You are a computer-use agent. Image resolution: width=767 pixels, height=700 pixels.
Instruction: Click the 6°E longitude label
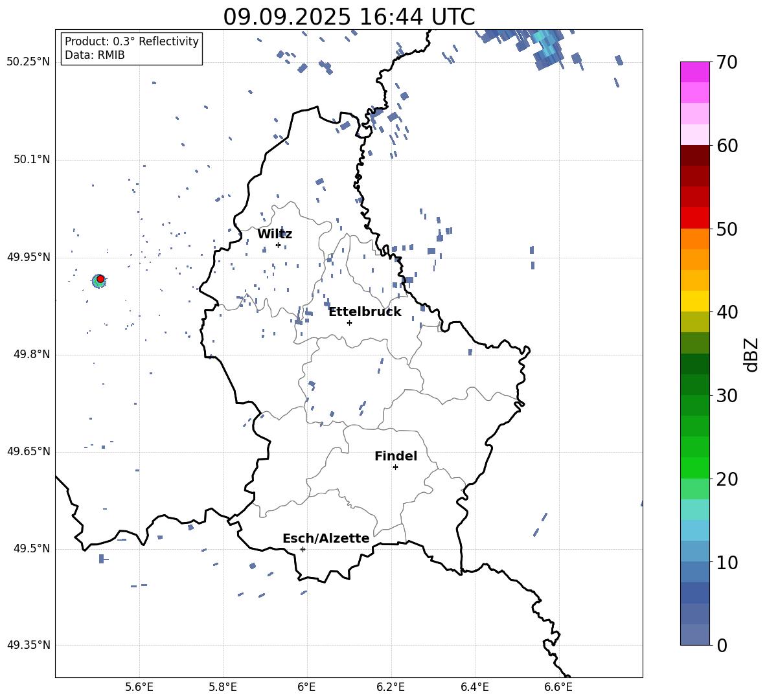point(306,687)
